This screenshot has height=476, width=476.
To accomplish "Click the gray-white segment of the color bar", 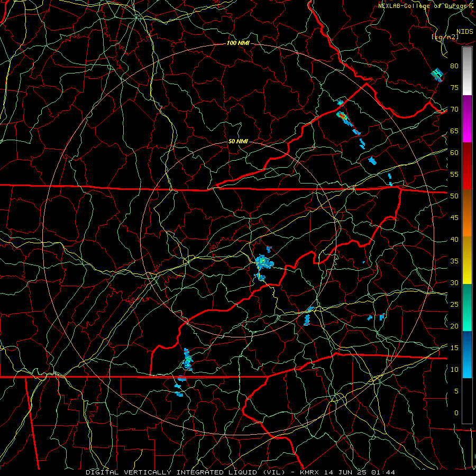I will [467, 71].
